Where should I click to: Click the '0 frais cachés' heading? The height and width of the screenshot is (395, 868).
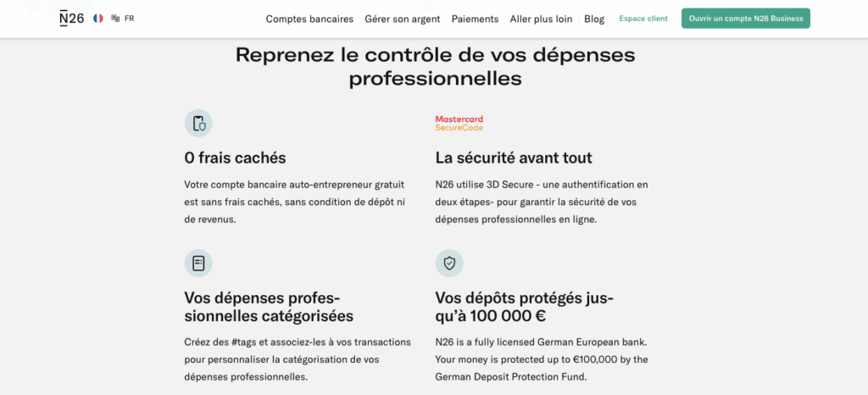(235, 158)
